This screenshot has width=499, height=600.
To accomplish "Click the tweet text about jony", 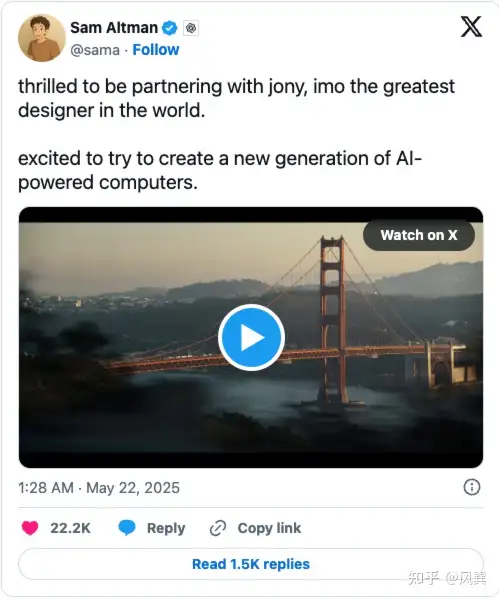I will [x=236, y=98].
